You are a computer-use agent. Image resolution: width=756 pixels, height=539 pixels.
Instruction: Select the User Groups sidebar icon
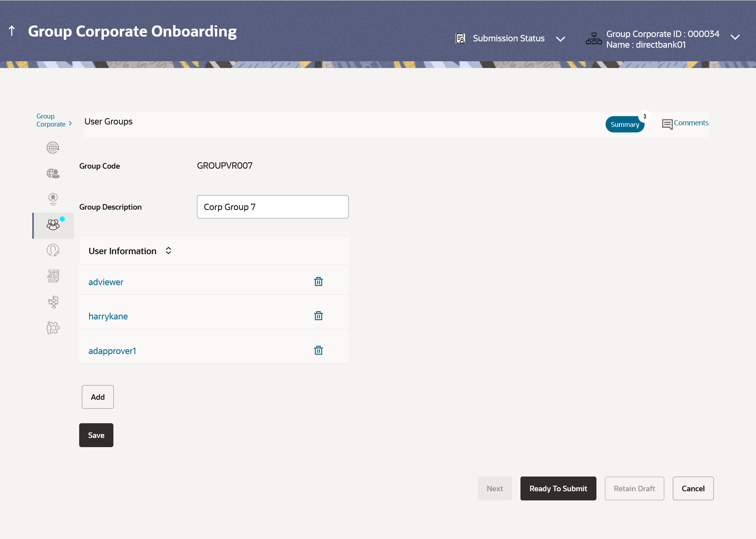53,225
